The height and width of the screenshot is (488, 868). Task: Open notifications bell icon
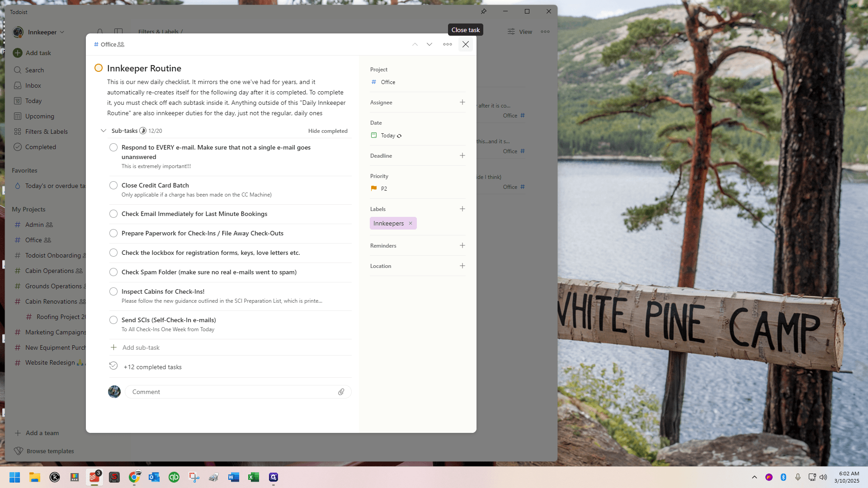100,32
